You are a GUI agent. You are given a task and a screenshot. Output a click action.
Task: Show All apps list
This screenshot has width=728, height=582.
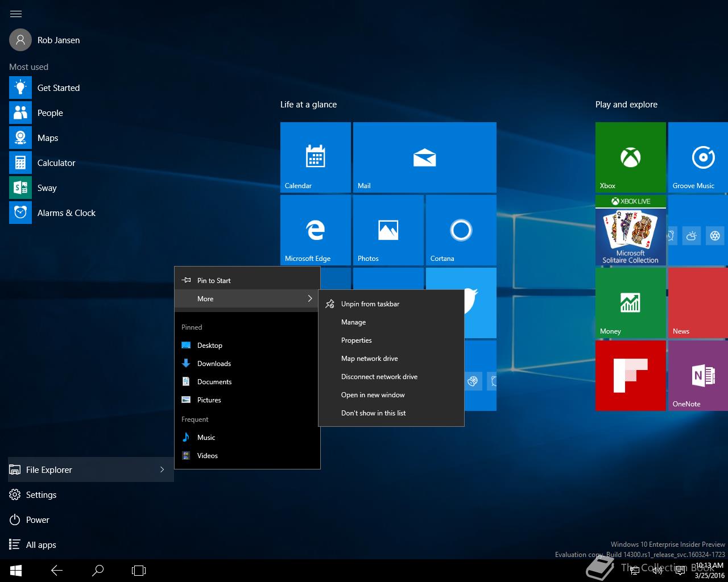pyautogui.click(x=91, y=544)
